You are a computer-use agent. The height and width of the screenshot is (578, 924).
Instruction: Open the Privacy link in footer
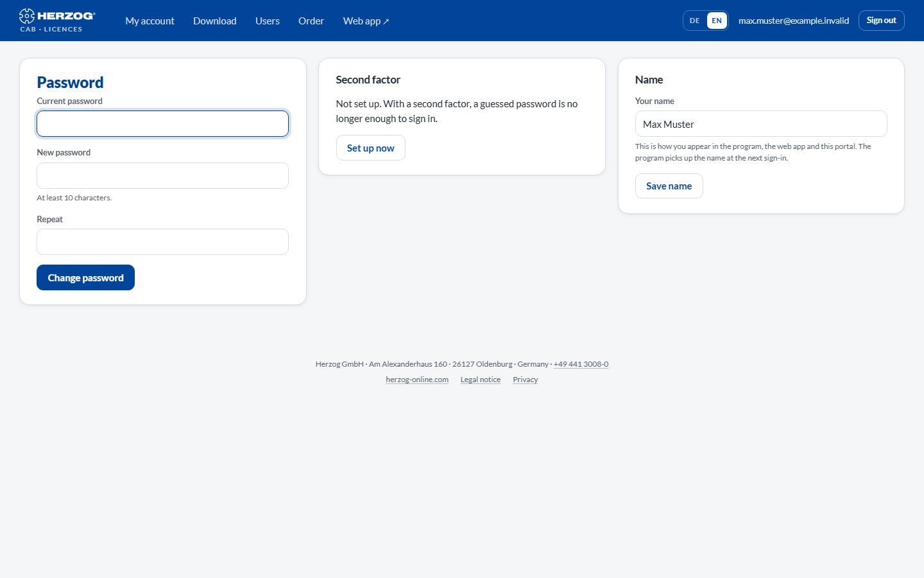(526, 380)
